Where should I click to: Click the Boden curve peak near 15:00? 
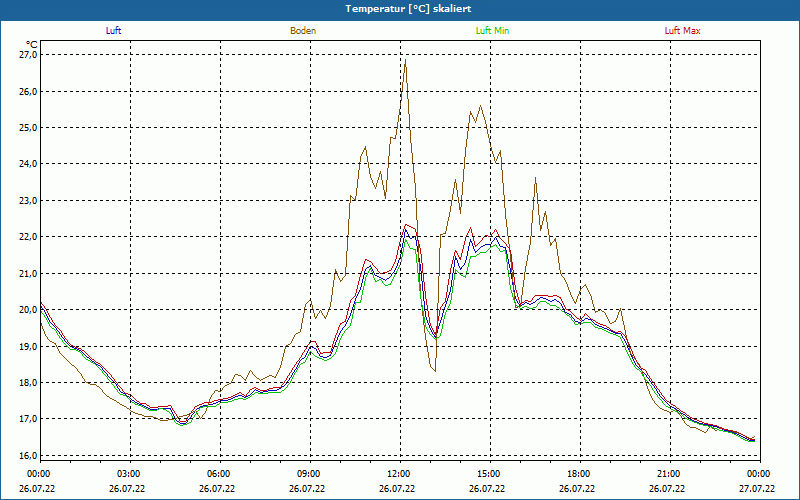pos(480,106)
